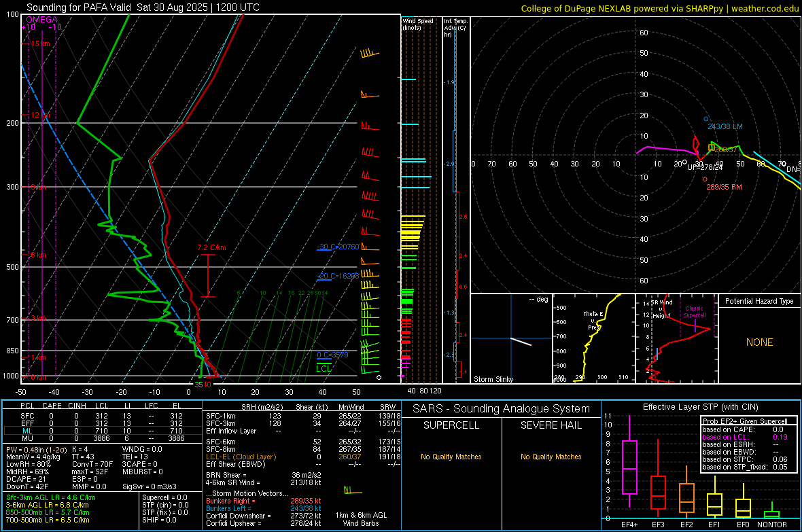This screenshot has height=532, width=802.
Task: Click the 'ConvT = 70F' value
Action: pyautogui.click(x=92, y=465)
